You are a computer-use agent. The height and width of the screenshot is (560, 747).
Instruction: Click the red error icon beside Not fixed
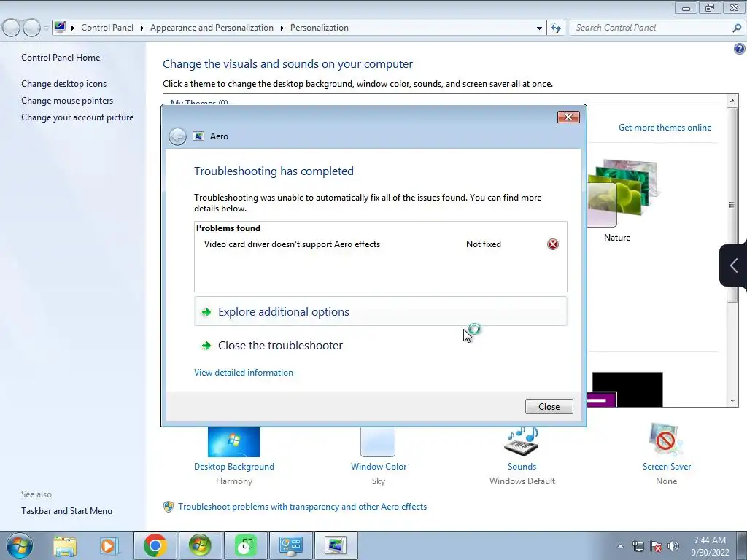553,244
